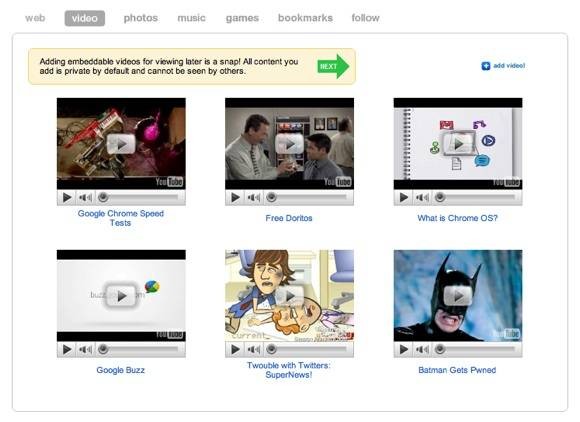Viewport: 580px width, 422px height.
Task: Open the What is Chrome OS? title link
Action: (458, 218)
